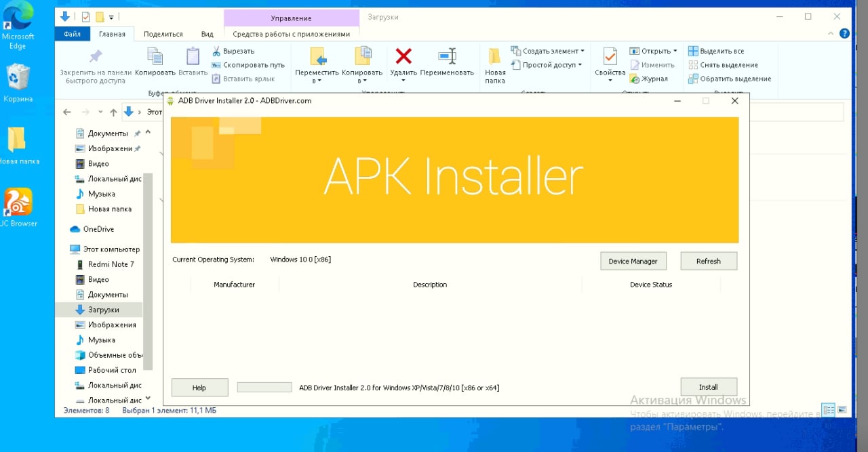Open the Корзина recycle bin desktop icon

coord(18,83)
